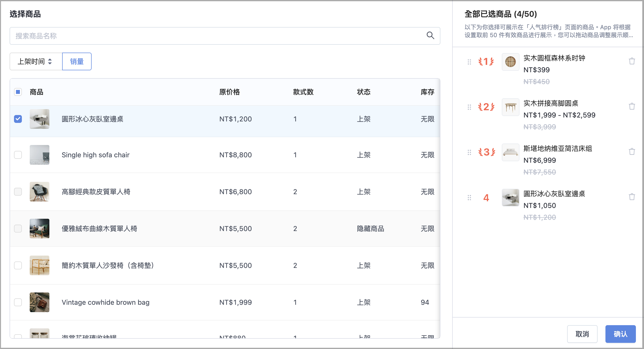
Task: Check the Single high sofa chair checkbox
Action: click(x=18, y=155)
